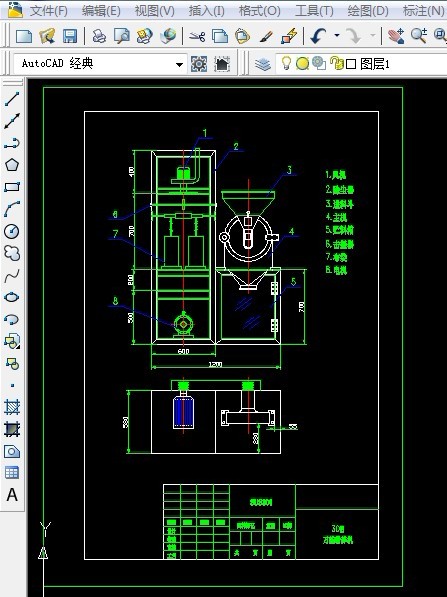Select the Rectangle tool
Viewport: 447px width, 597px height.
point(12,187)
